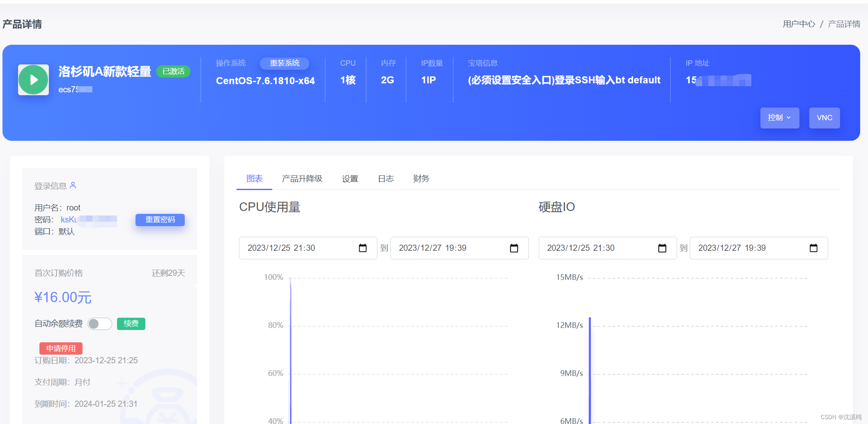Click the 洛杉矶A新款轻量 product title
Screen dimensions: 868x424
pos(105,71)
